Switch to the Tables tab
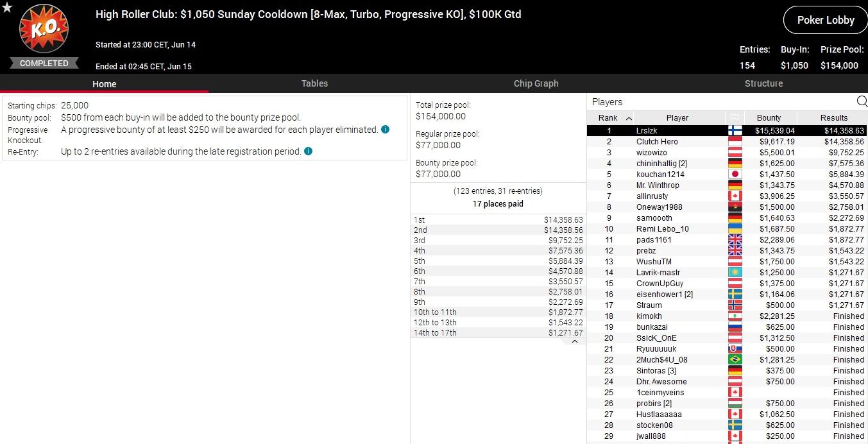This screenshot has height=444, width=868. tap(314, 83)
